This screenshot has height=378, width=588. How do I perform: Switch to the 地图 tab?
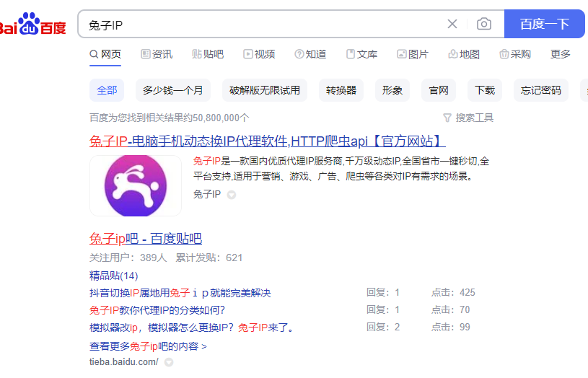(464, 54)
